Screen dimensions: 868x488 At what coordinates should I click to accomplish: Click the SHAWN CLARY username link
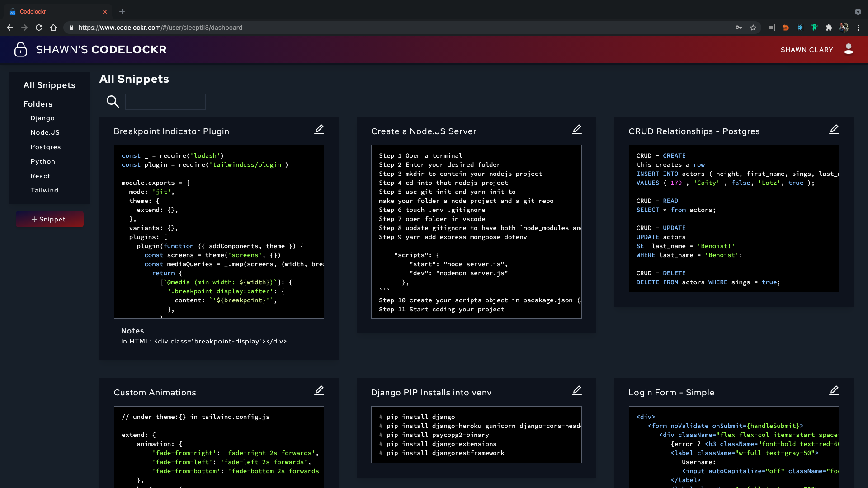point(807,50)
